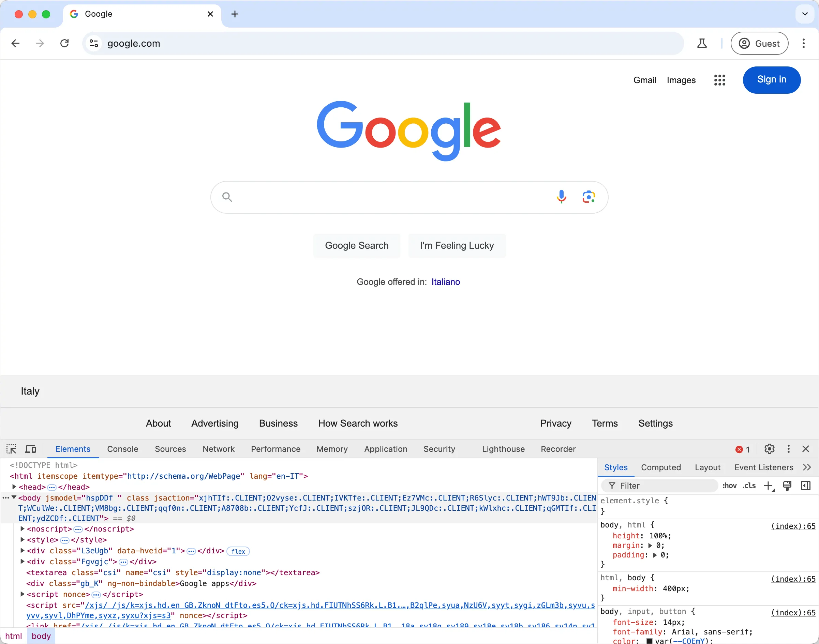The height and width of the screenshot is (644, 819).
Task: Click the Italiano language link
Action: [x=445, y=282]
